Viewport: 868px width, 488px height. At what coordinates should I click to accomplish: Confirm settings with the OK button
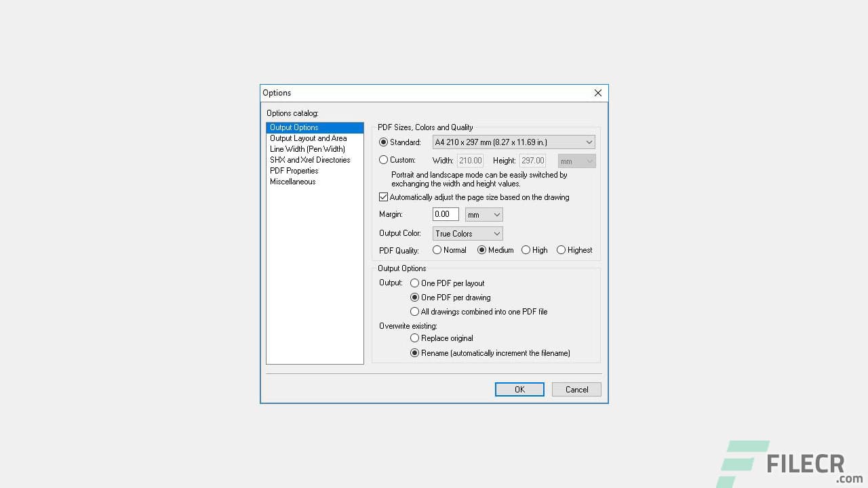point(519,389)
